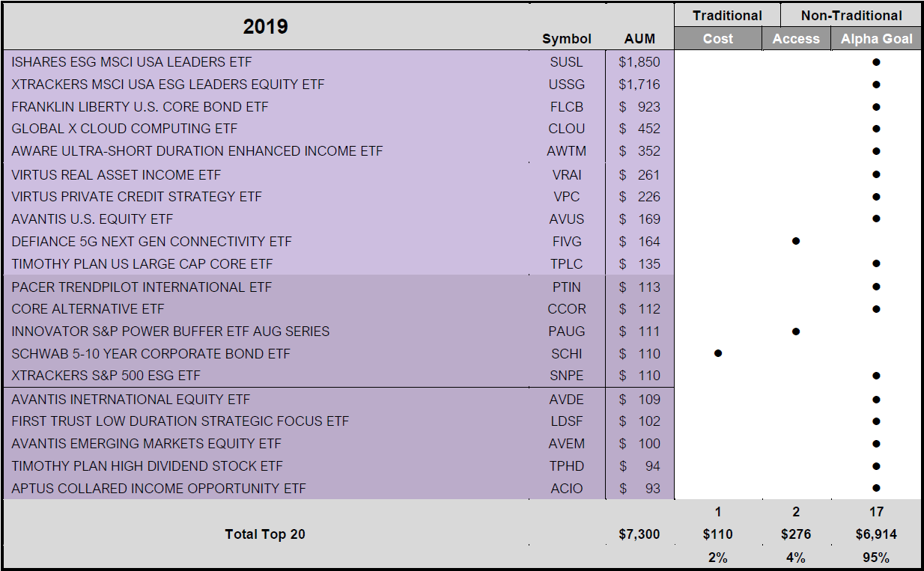Click the Alpha Goal column header
The height and width of the screenshot is (571, 924).
pyautogui.click(x=877, y=39)
